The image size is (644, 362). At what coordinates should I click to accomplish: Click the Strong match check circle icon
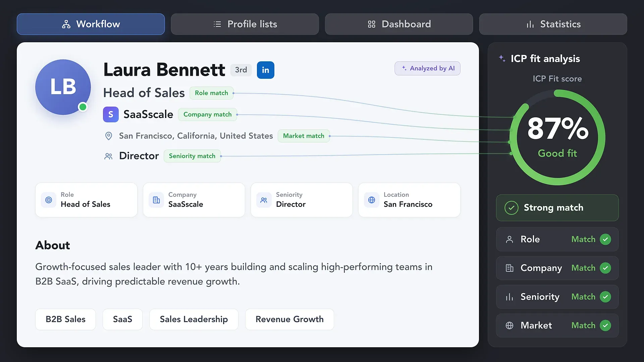[x=512, y=208]
